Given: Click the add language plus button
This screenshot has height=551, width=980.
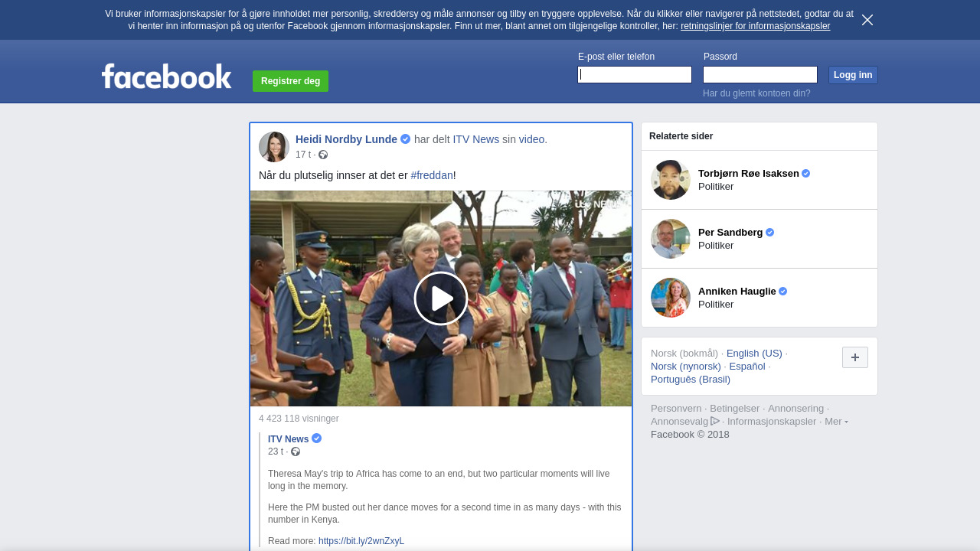Looking at the screenshot, I should coord(855,357).
